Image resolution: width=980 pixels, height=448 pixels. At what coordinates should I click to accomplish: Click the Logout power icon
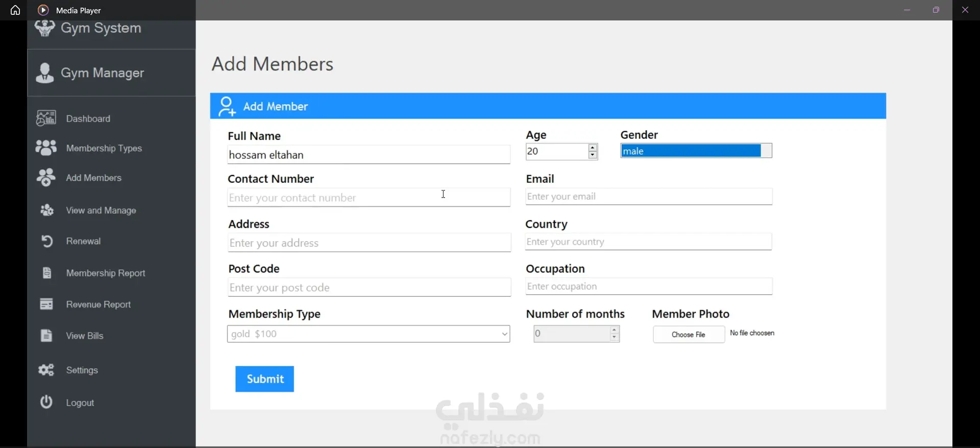[46, 402]
